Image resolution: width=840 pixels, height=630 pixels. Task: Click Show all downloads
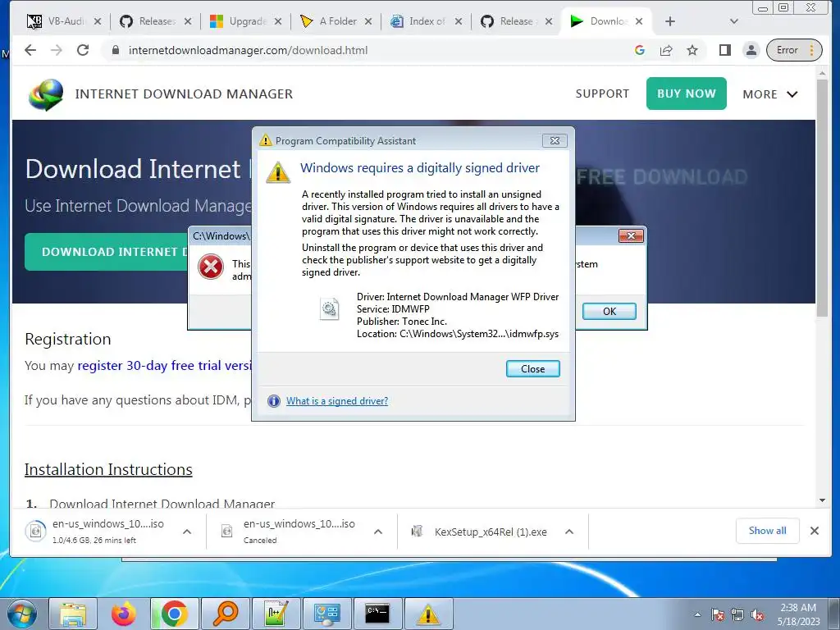point(767,531)
